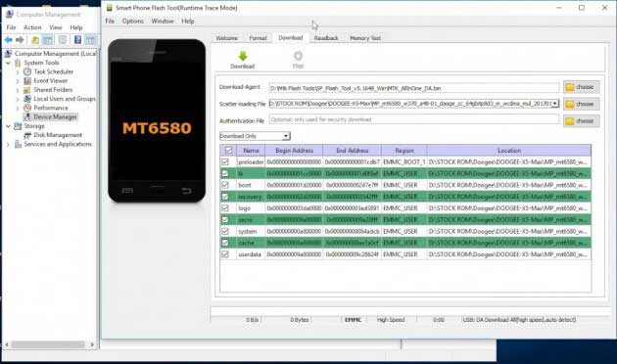Select Disk Management in Computer Management tree
This screenshot has height=364, width=617.
pyautogui.click(x=58, y=135)
